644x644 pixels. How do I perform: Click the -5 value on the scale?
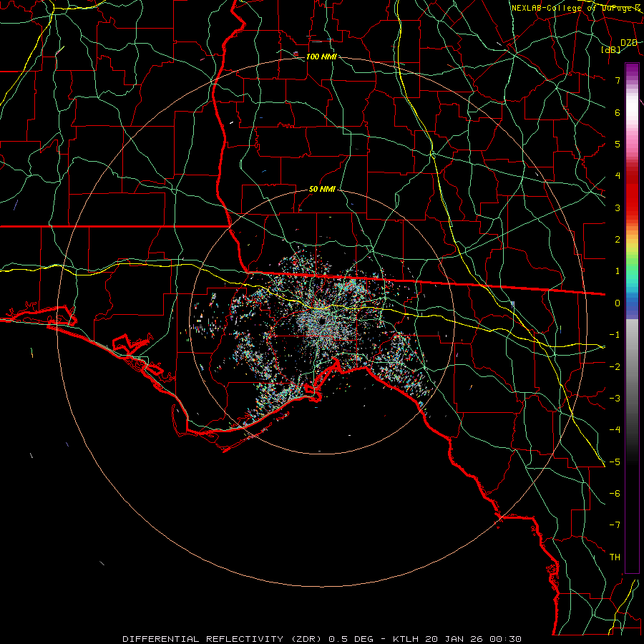(615, 462)
